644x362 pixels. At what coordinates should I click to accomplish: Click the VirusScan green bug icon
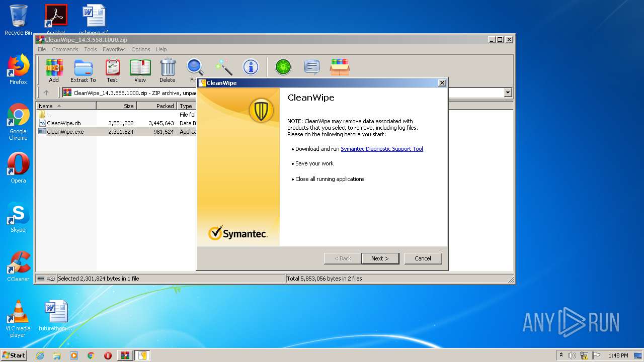point(283,67)
